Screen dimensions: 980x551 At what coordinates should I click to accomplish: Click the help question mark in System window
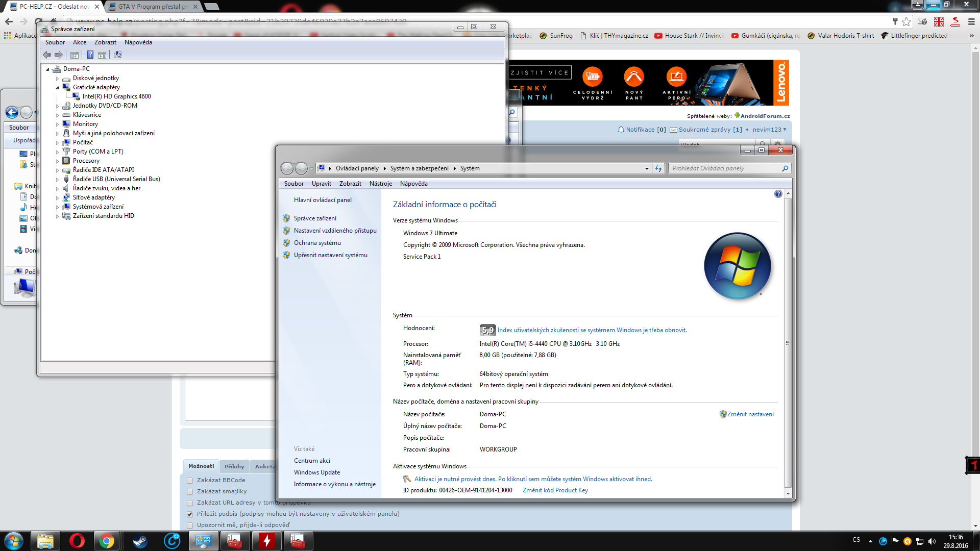(x=778, y=194)
